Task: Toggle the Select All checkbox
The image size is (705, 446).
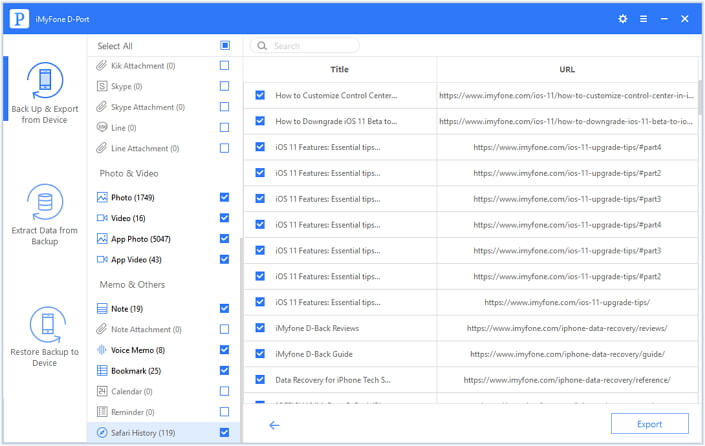Action: tap(225, 45)
